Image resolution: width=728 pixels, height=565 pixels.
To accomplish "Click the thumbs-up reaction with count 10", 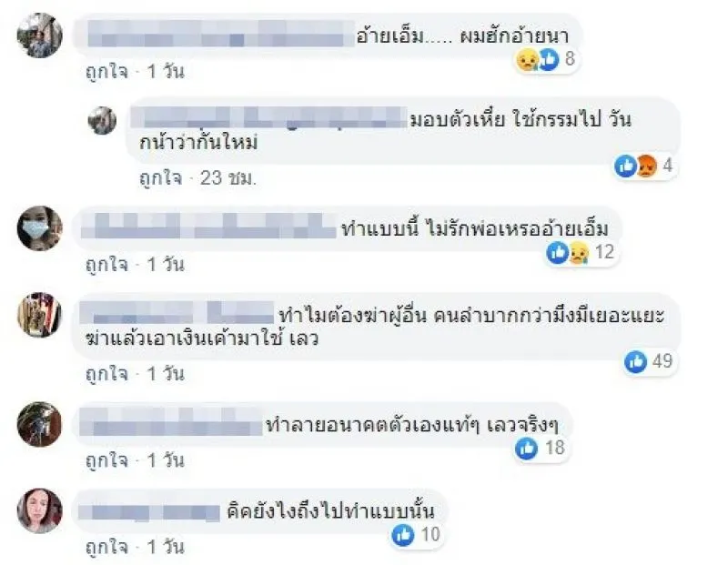I will tap(417, 535).
